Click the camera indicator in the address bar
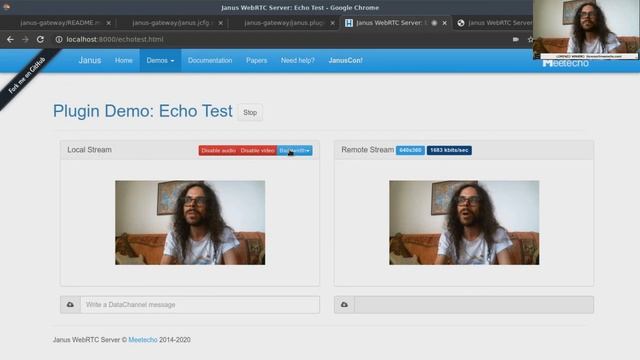 [x=516, y=39]
